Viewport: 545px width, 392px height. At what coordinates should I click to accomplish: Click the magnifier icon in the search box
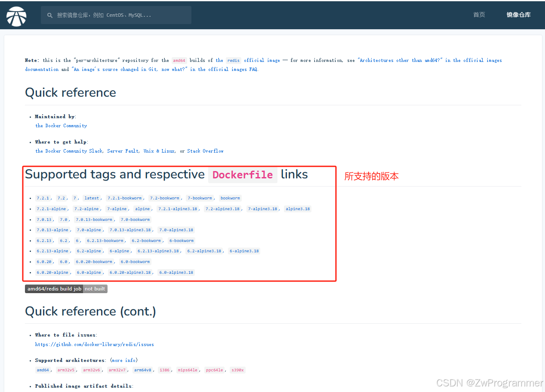50,15
